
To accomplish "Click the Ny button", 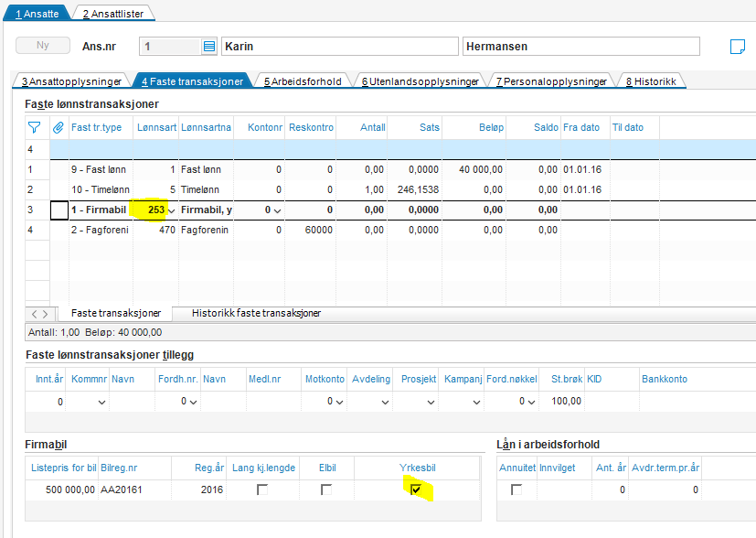I will 43,46.
